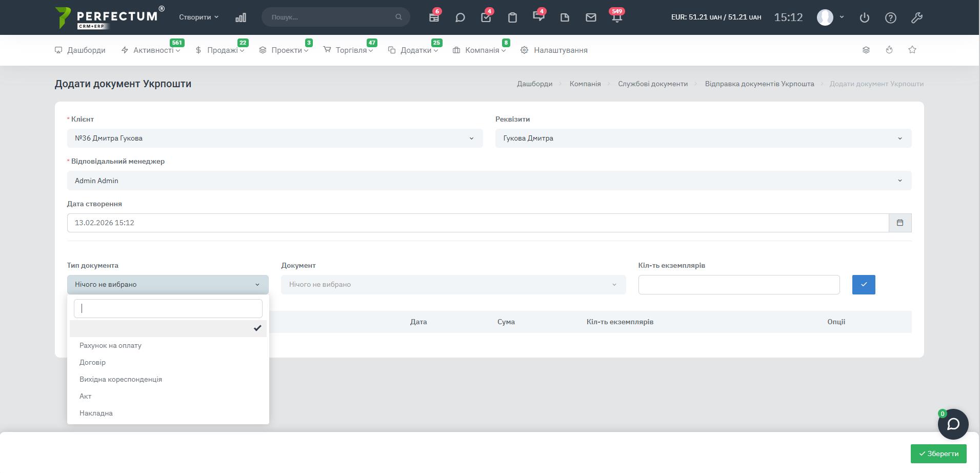The height and width of the screenshot is (473, 980).
Task: Select Рахунок на оплату document type
Action: pos(111,345)
